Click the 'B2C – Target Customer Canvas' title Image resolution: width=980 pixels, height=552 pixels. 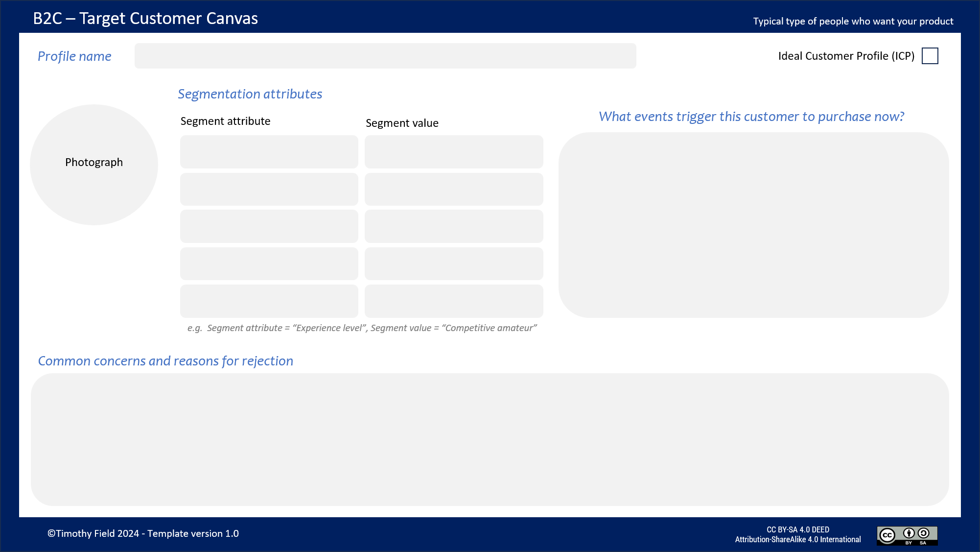pyautogui.click(x=145, y=18)
